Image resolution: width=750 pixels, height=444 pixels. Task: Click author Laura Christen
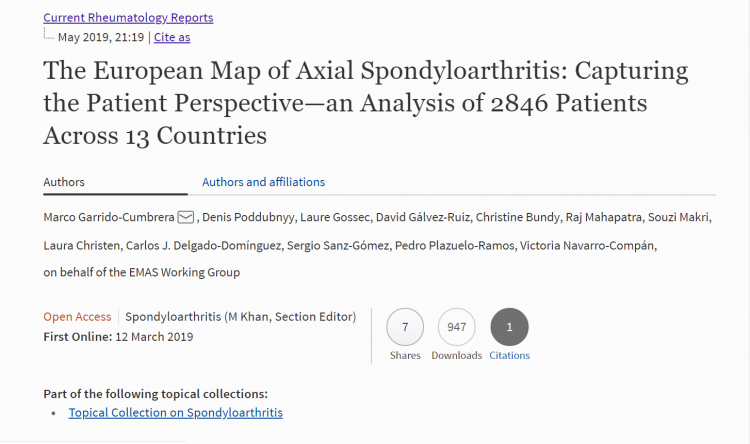79,245
